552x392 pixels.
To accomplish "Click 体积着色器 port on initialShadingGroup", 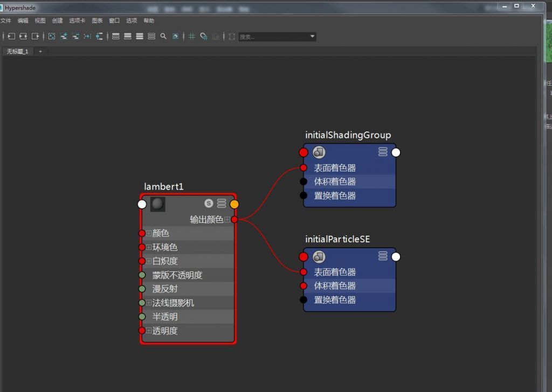I will (x=303, y=182).
